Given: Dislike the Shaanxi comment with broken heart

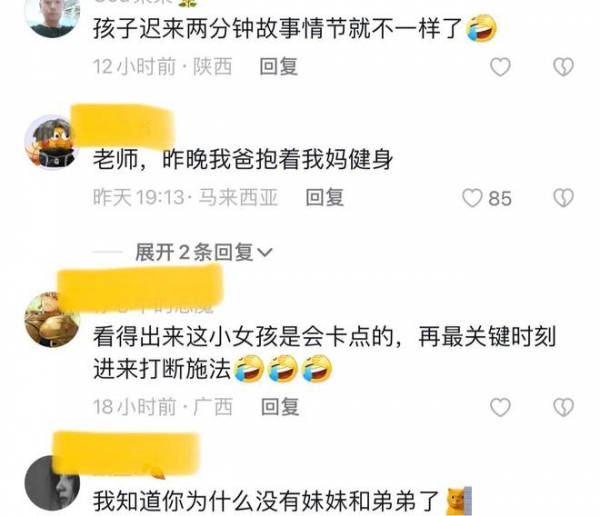Looking at the screenshot, I should (x=564, y=67).
